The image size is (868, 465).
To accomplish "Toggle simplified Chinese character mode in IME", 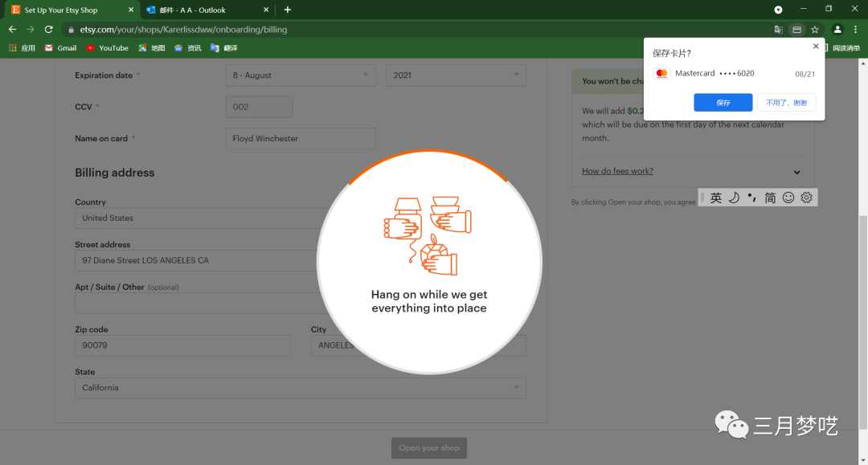I will coord(770,198).
